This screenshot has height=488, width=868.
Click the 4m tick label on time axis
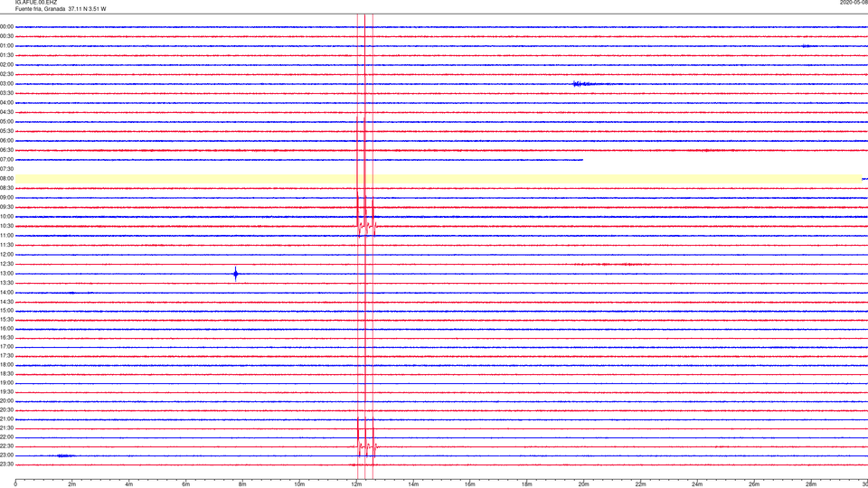pos(129,484)
